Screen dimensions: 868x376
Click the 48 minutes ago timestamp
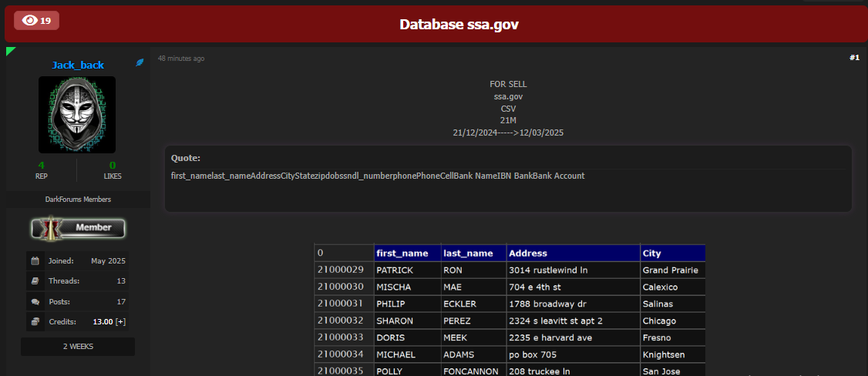[181, 59]
